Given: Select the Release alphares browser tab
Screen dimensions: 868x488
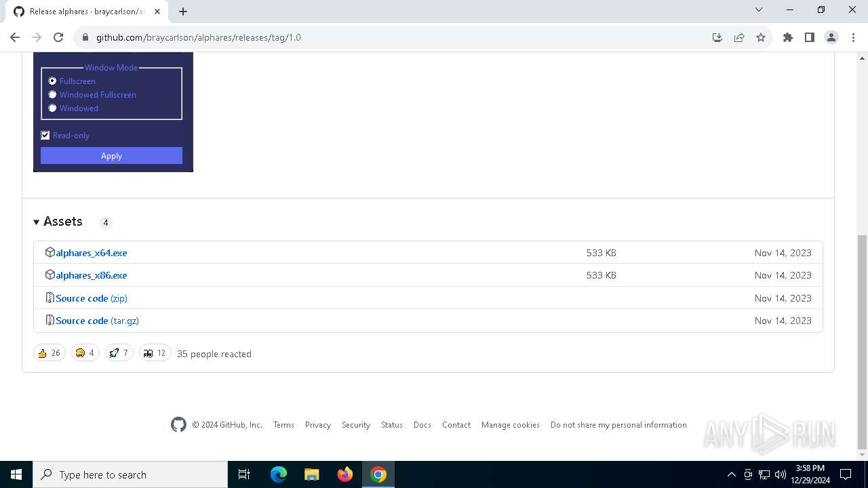Looking at the screenshot, I should (88, 12).
